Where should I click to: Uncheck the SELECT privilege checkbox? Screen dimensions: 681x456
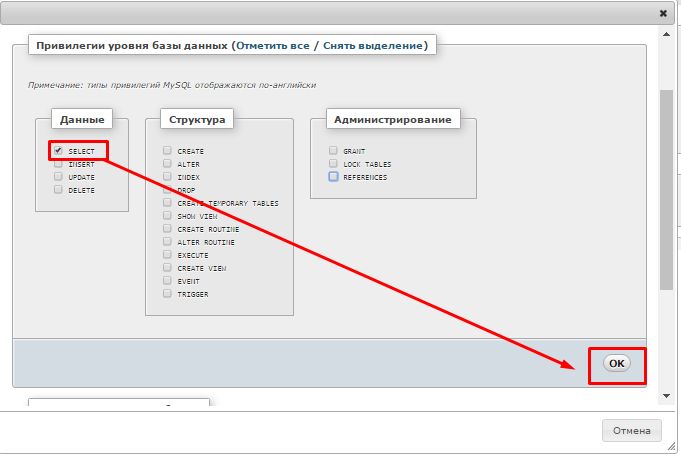[58, 151]
